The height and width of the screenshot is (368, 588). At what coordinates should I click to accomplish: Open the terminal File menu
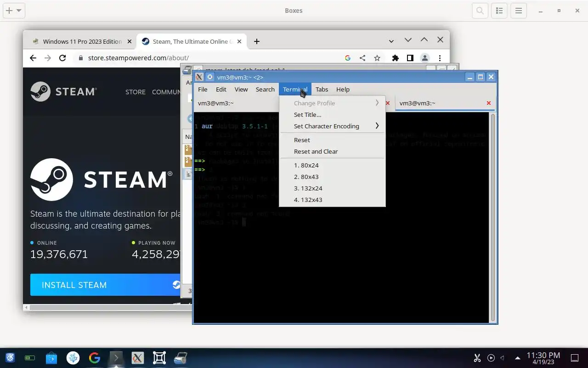coord(203,89)
